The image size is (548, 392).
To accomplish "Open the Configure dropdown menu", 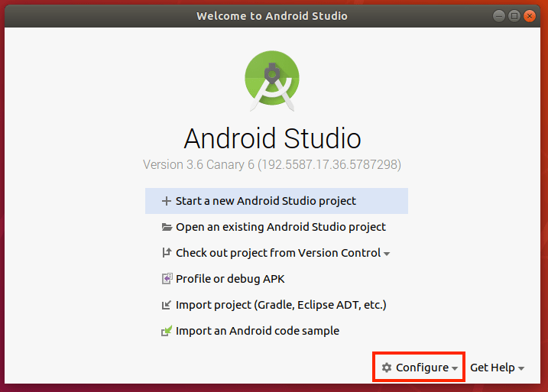I will pyautogui.click(x=419, y=368).
